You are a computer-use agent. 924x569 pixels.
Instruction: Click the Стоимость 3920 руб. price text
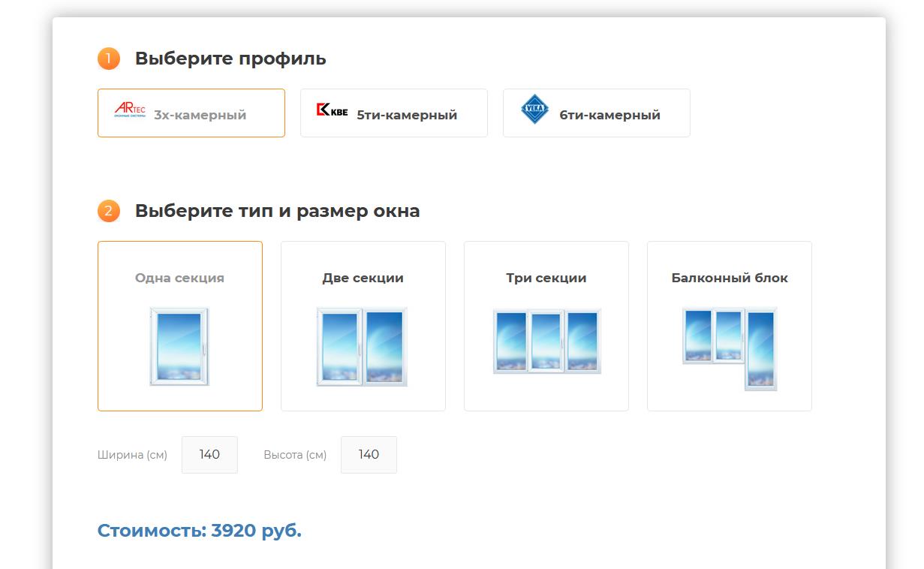click(200, 531)
